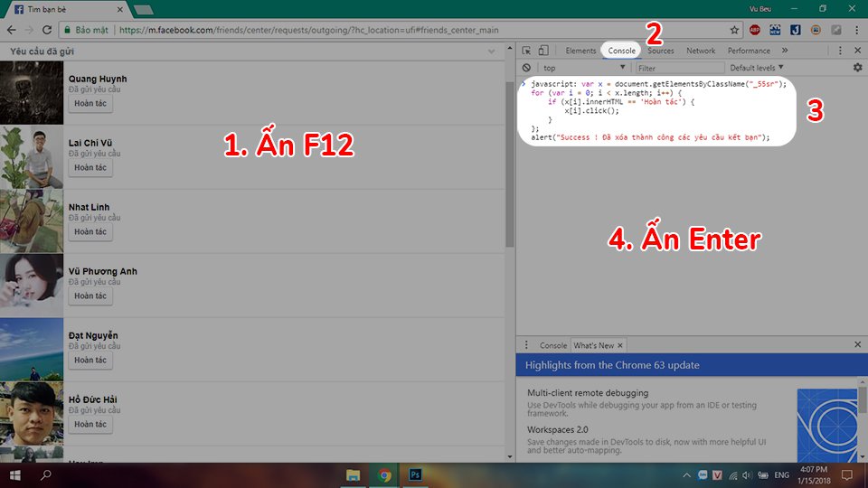
Task: Close the What's New tab
Action: pos(620,345)
